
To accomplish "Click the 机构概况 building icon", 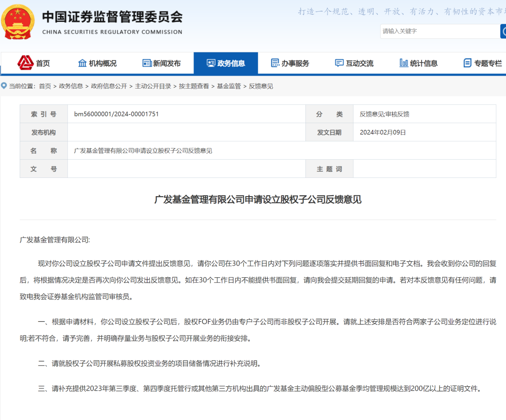I will tap(82, 63).
